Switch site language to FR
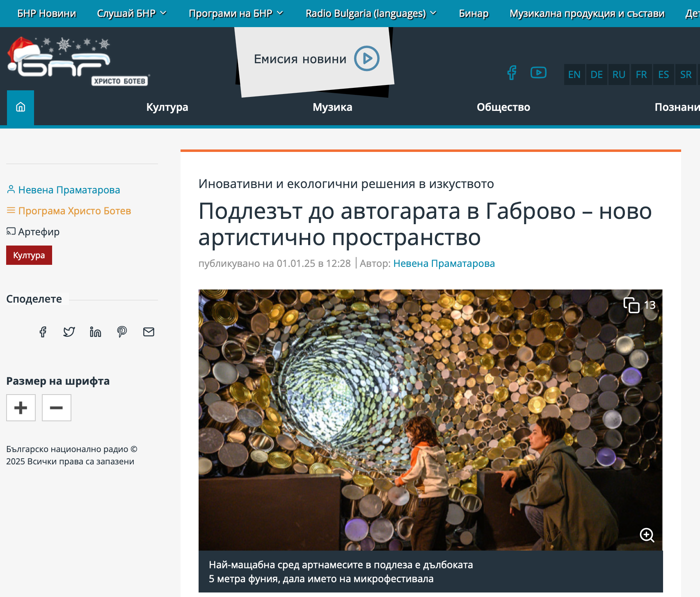The image size is (700, 597). pyautogui.click(x=641, y=74)
